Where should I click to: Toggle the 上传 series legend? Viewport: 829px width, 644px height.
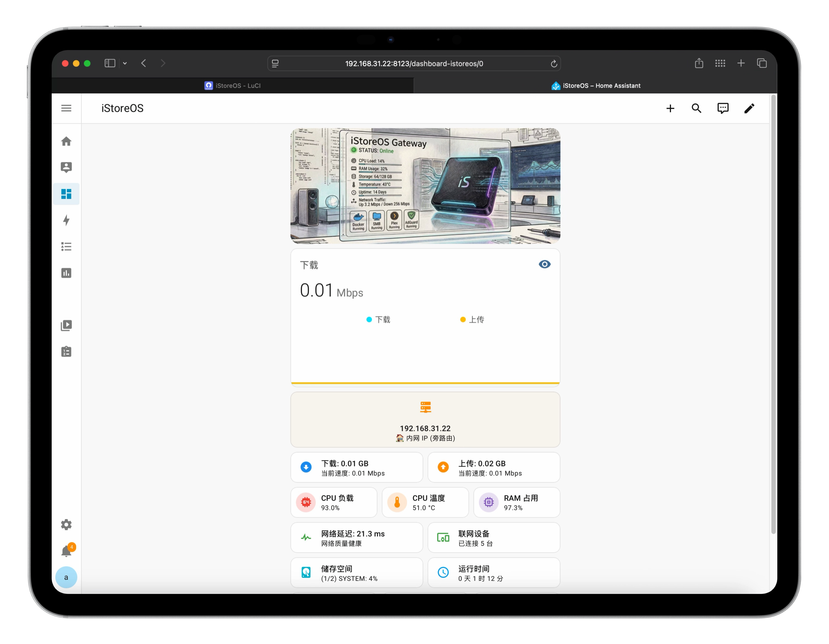coord(472,319)
